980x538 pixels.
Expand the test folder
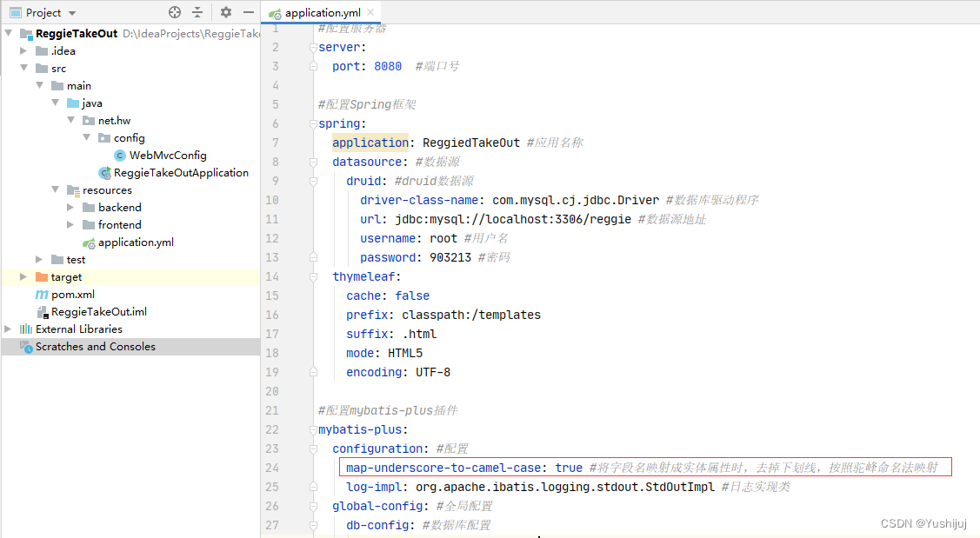[x=39, y=259]
